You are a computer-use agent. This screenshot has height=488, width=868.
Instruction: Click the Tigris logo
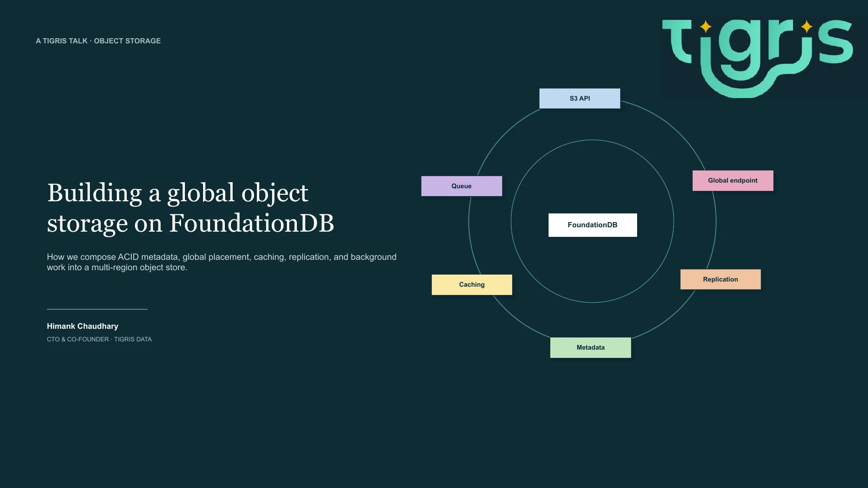coord(758,59)
